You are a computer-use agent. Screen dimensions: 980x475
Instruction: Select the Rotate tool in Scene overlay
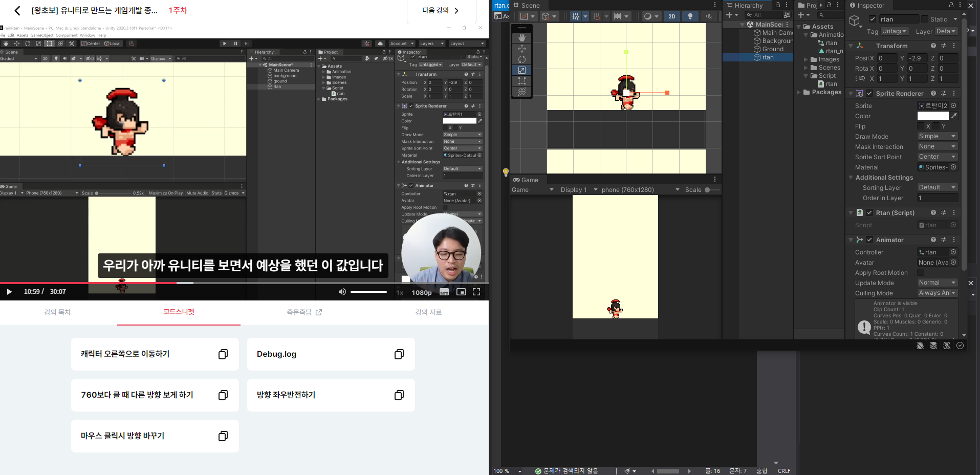coord(521,59)
